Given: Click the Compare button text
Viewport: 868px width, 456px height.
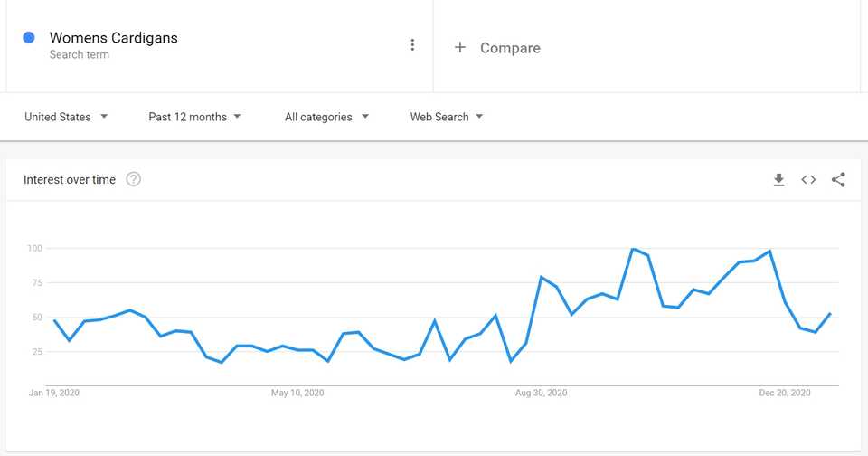Looking at the screenshot, I should tap(510, 48).
